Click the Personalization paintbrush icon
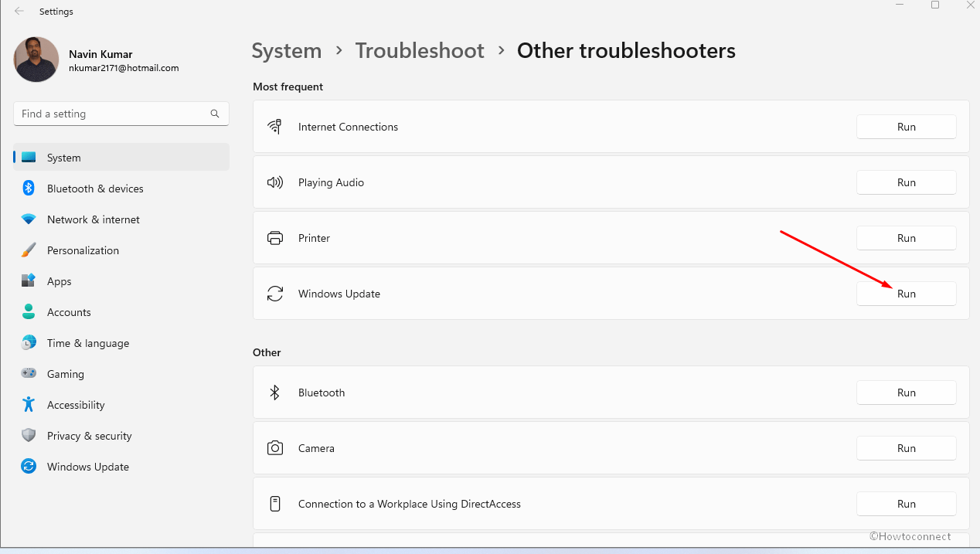 [x=29, y=250]
